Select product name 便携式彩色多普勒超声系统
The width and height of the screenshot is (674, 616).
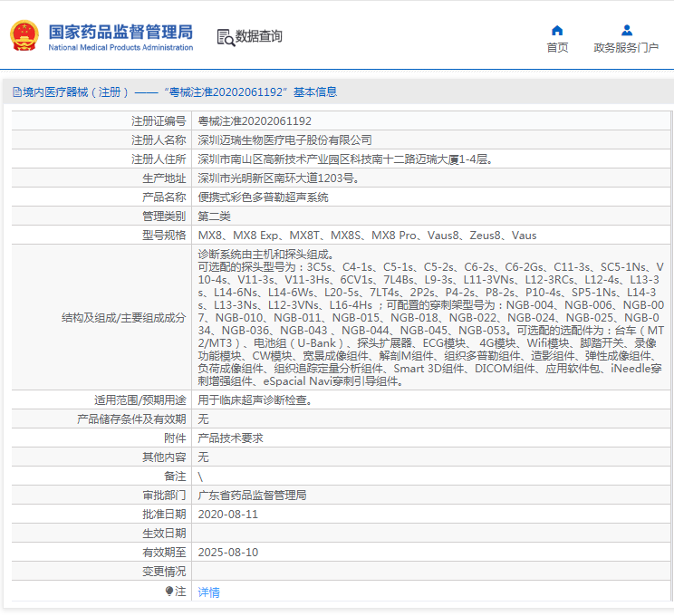(x=263, y=197)
